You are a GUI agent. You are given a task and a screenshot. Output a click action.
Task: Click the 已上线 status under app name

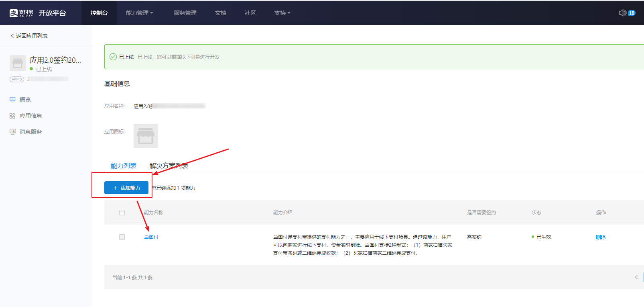(x=44, y=69)
